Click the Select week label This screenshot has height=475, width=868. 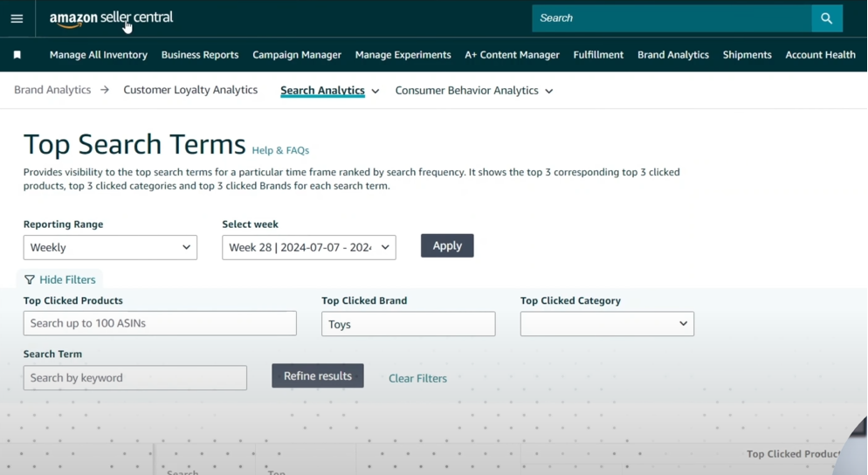[251, 224]
